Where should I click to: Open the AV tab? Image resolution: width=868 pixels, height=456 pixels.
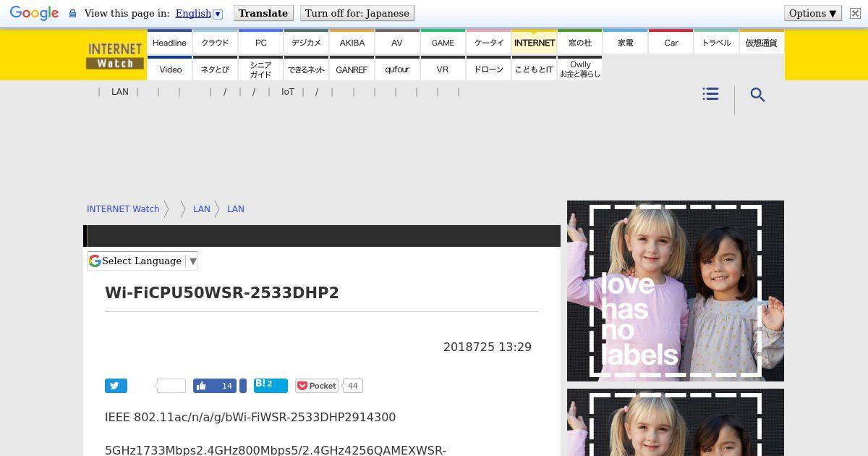(397, 42)
